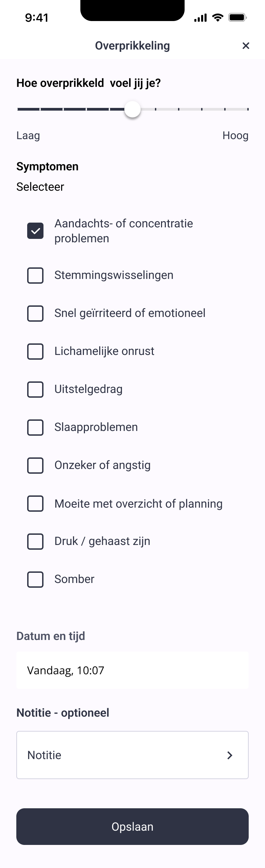Uncheck Aandachts- of concentratie problemen
This screenshot has height=868, width=265.
[35, 231]
